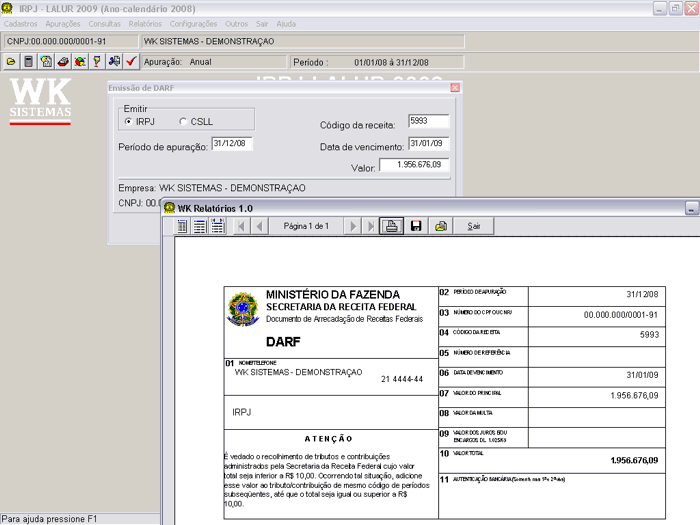
Task: Go to next page of report
Action: [352, 227]
